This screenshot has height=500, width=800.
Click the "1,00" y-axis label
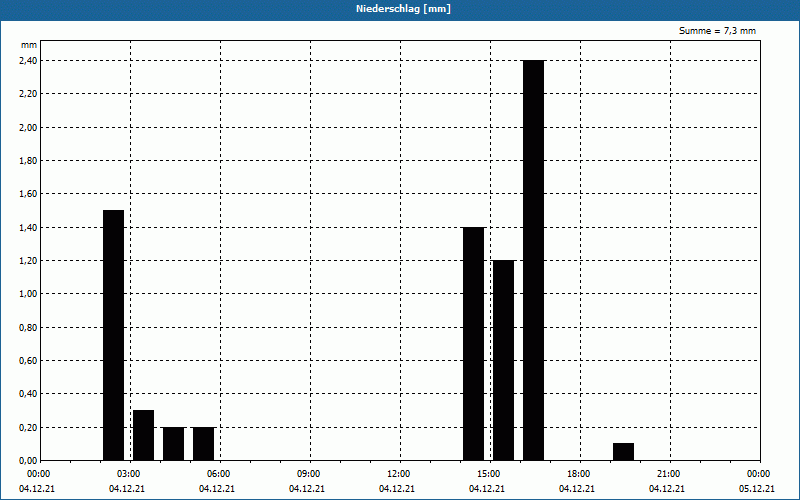[28, 294]
